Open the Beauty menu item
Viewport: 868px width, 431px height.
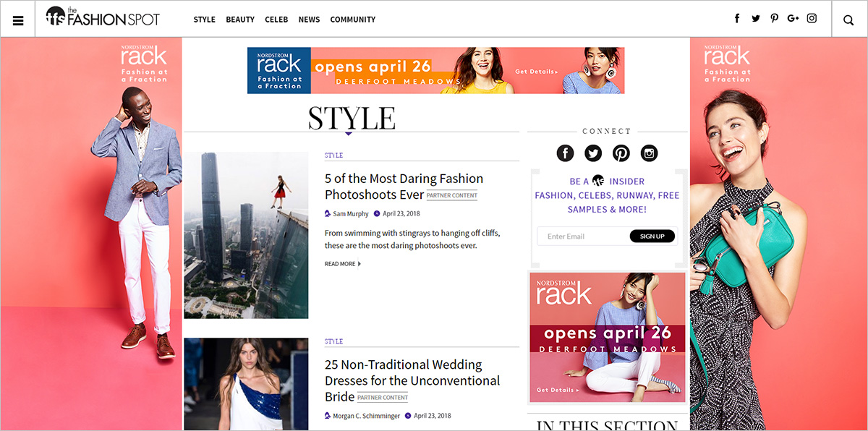click(x=240, y=20)
